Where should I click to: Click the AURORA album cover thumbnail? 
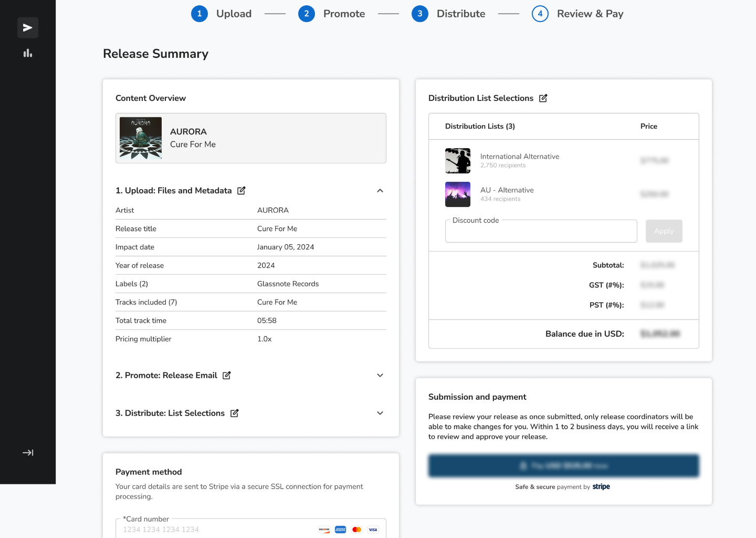141,138
